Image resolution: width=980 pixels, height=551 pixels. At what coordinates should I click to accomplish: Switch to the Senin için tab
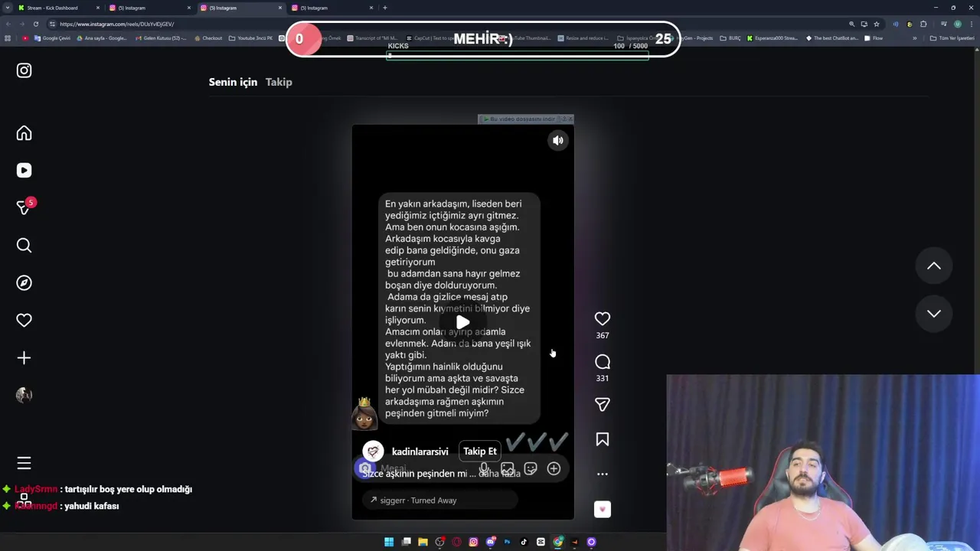coord(233,82)
